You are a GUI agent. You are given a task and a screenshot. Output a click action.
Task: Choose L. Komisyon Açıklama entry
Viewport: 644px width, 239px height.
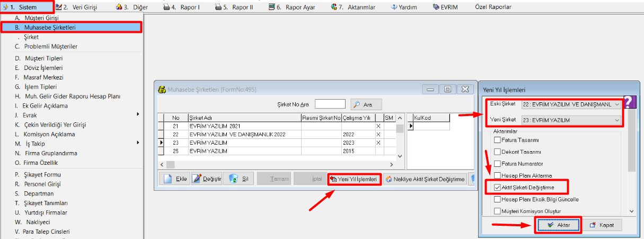tap(72, 134)
